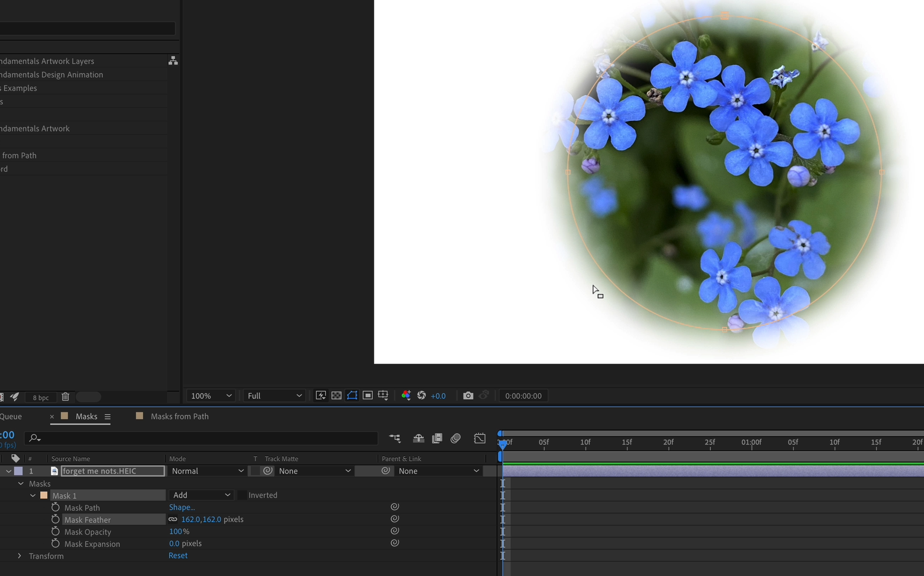Click the Mask 1 color swatch
This screenshot has width=924, height=576.
click(44, 496)
